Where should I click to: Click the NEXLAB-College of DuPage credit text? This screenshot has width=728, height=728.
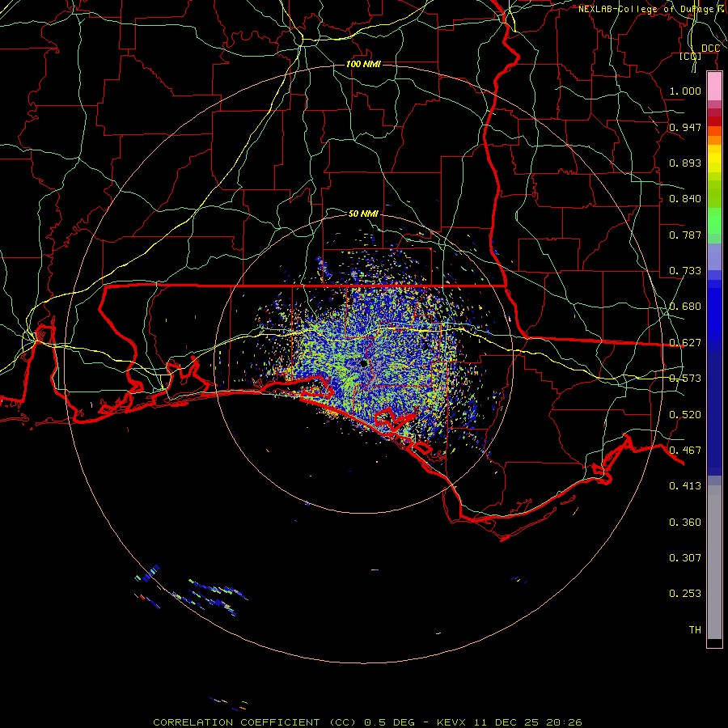pyautogui.click(x=646, y=9)
